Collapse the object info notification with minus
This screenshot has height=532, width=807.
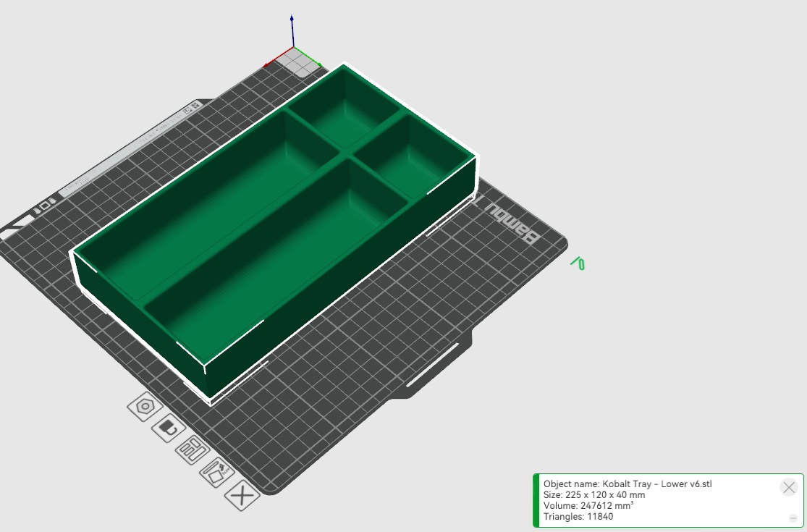tap(793, 518)
